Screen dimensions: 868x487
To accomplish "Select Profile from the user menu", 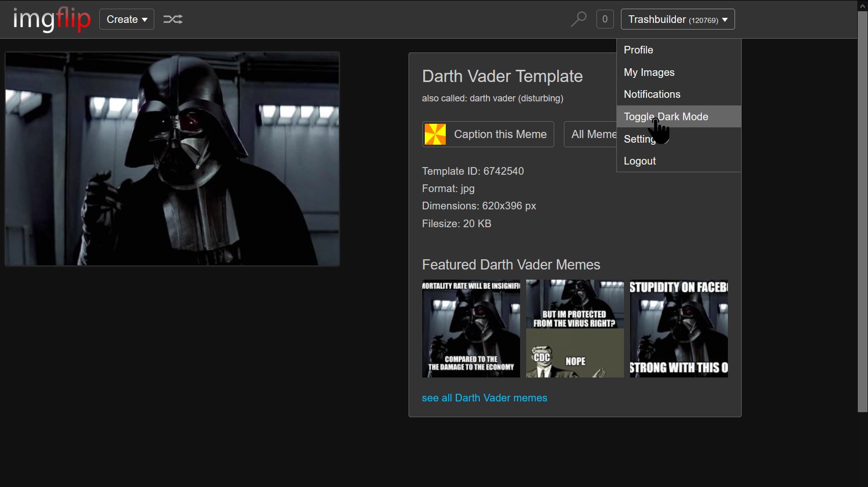I will [x=679, y=50].
